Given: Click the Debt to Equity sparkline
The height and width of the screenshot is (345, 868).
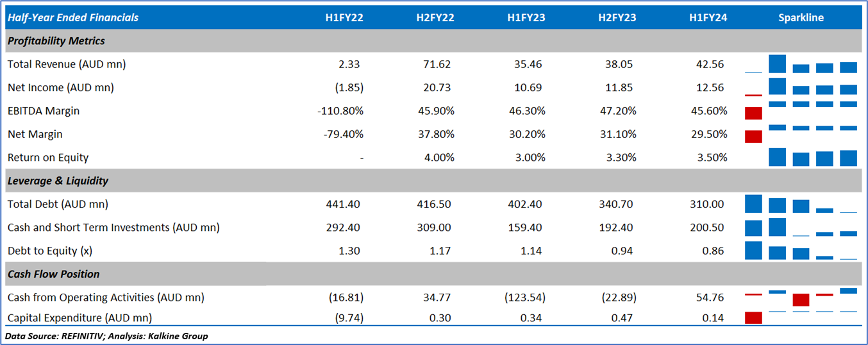Looking at the screenshot, I should click(801, 251).
